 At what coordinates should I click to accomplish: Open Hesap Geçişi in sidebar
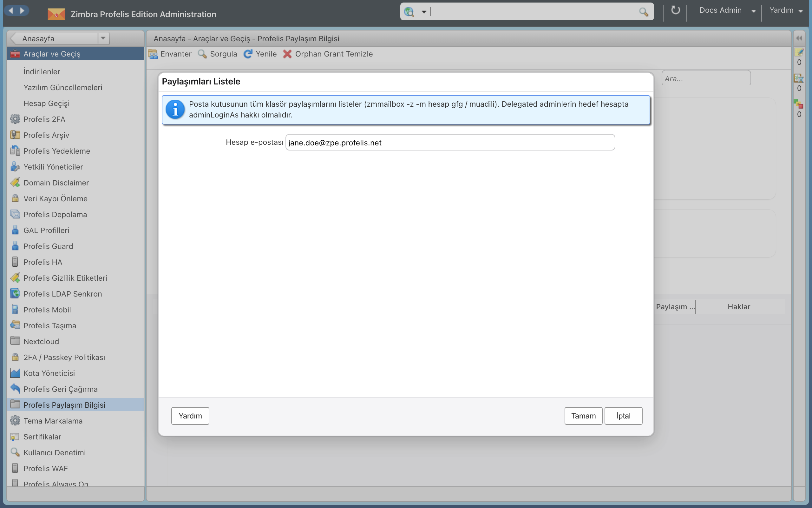point(46,103)
